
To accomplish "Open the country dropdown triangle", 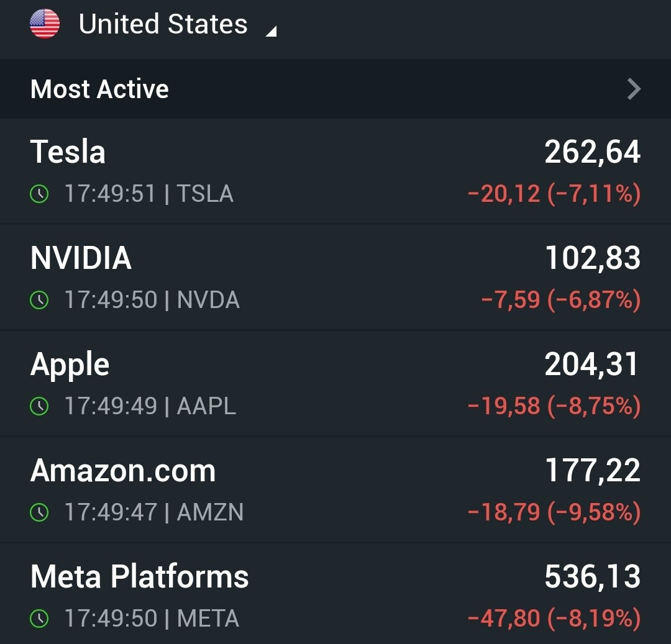I will 272,31.
